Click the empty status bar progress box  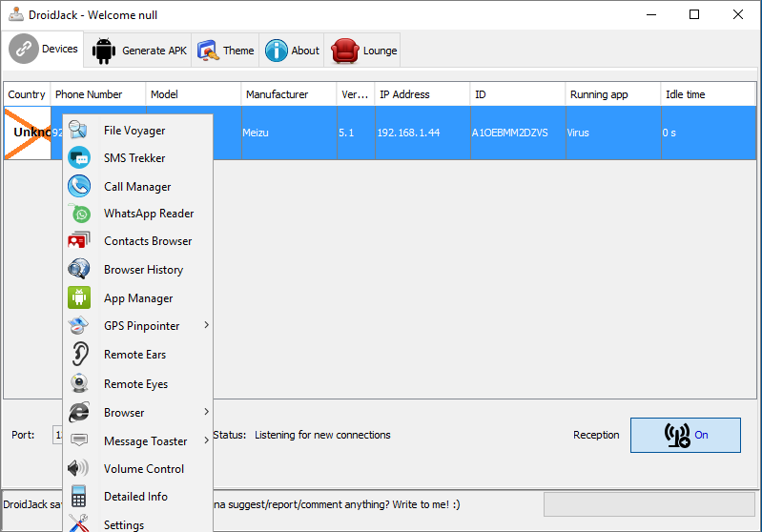coord(649,504)
